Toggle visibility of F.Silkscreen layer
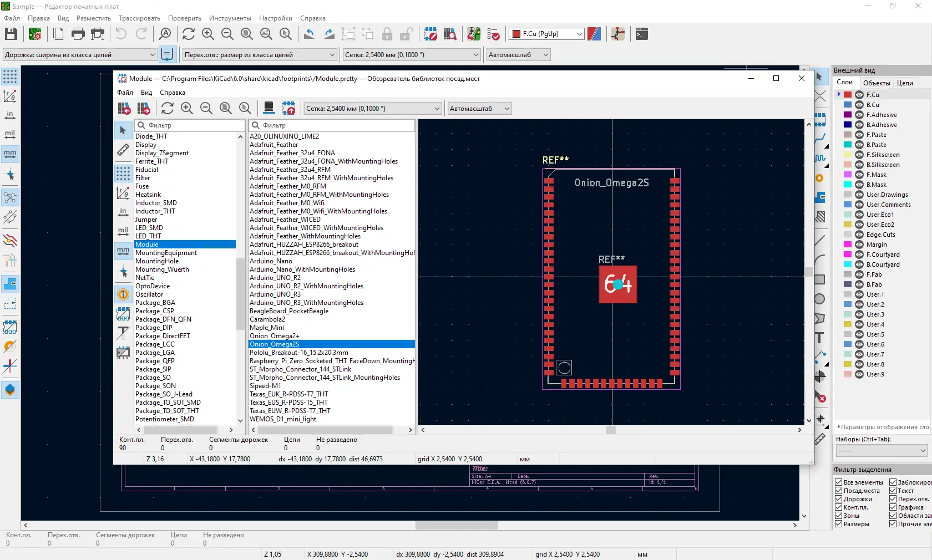Viewport: 932px width, 560px height. (859, 155)
